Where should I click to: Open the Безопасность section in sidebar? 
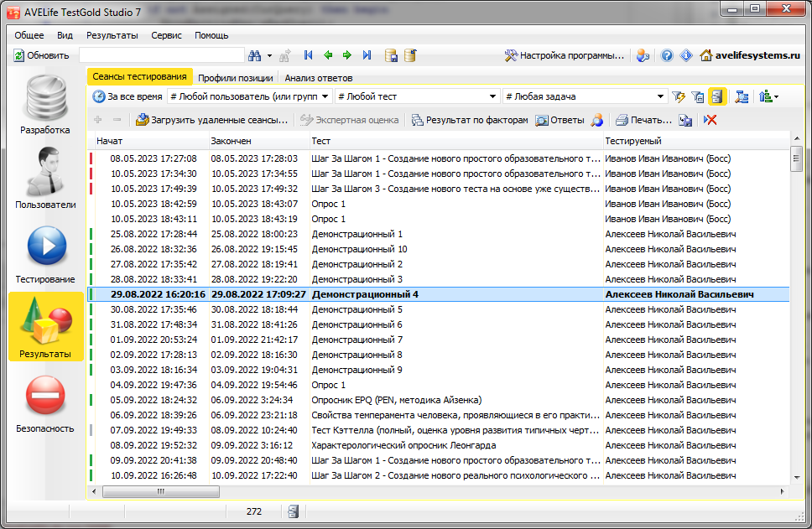(45, 402)
